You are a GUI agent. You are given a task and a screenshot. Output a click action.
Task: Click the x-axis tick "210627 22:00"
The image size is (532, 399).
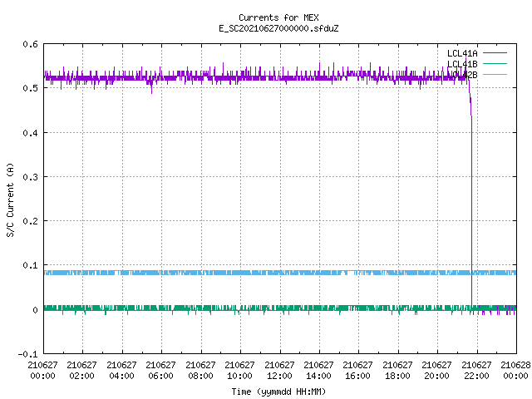[476, 370]
